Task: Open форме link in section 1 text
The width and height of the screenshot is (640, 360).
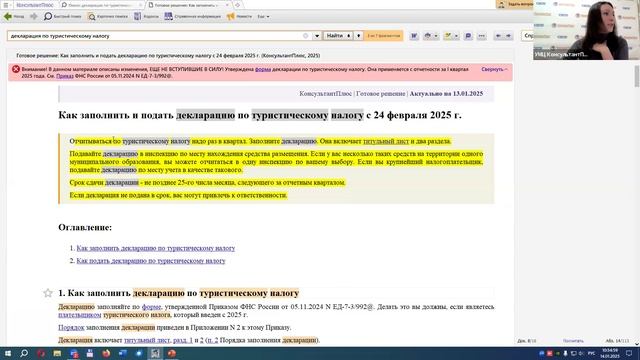Action: 151,307
